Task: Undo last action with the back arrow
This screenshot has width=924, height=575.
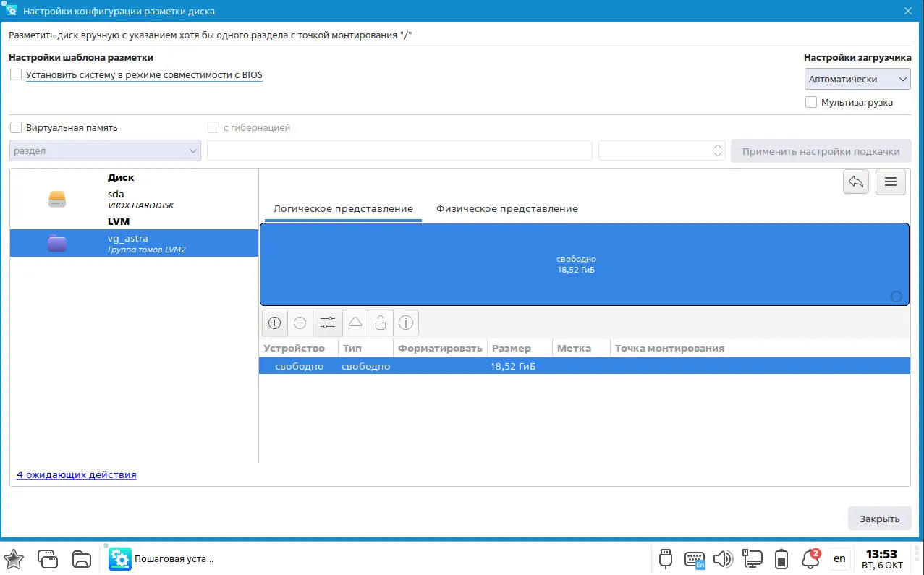Action: (x=856, y=182)
